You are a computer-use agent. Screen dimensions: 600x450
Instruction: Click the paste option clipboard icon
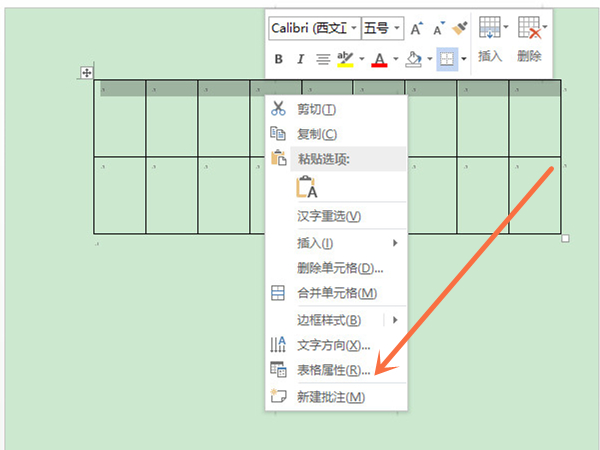(306, 187)
